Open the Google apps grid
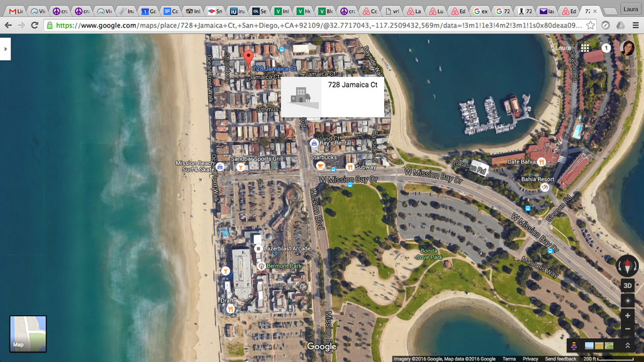Image resolution: width=644 pixels, height=362 pixels. (585, 48)
